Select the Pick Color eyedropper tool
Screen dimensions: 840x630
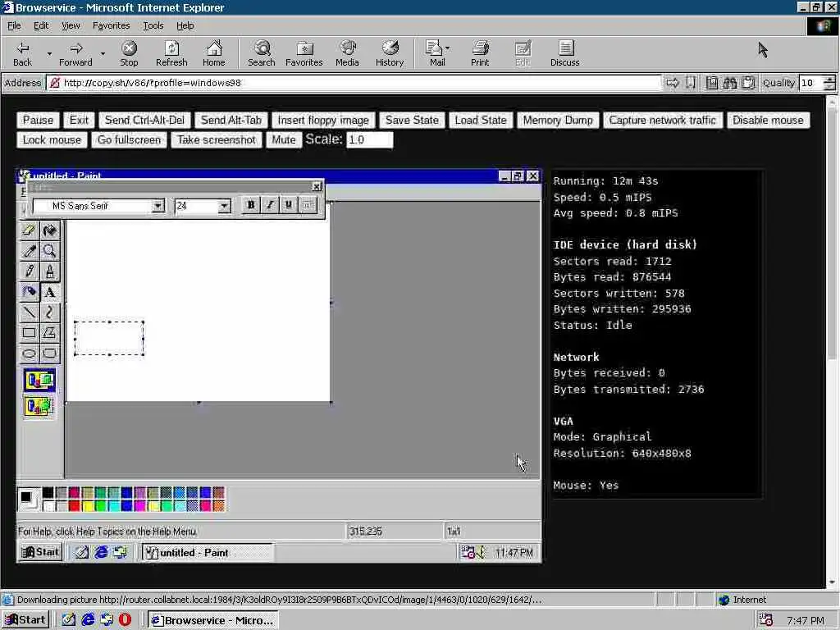(x=30, y=251)
